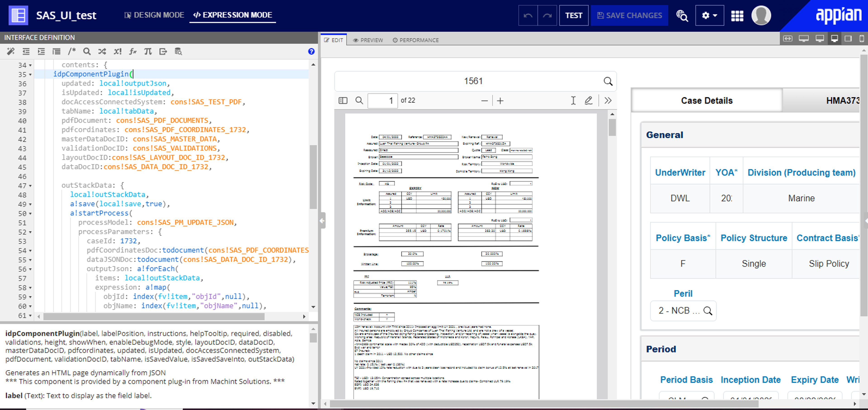Click search icon beside 1561 field

[x=608, y=81]
